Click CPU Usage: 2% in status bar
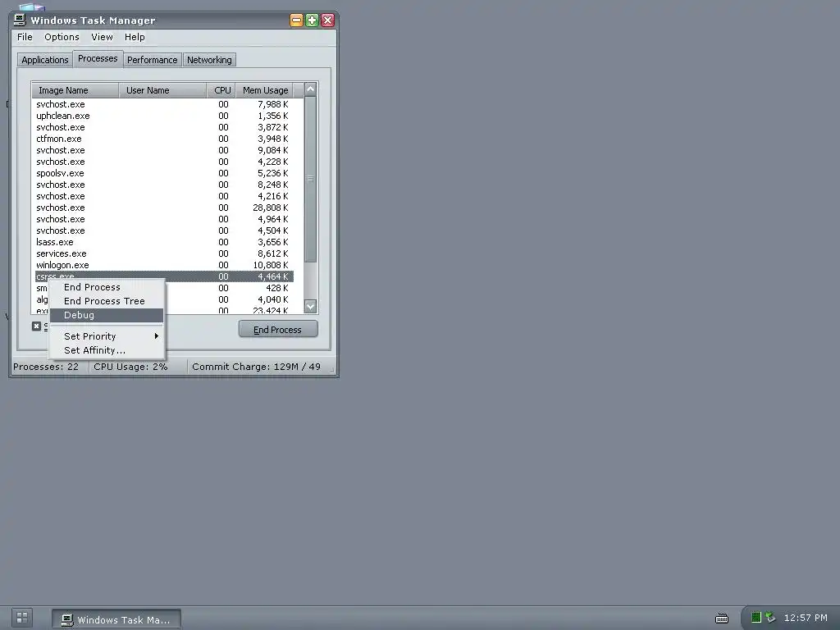 point(130,367)
